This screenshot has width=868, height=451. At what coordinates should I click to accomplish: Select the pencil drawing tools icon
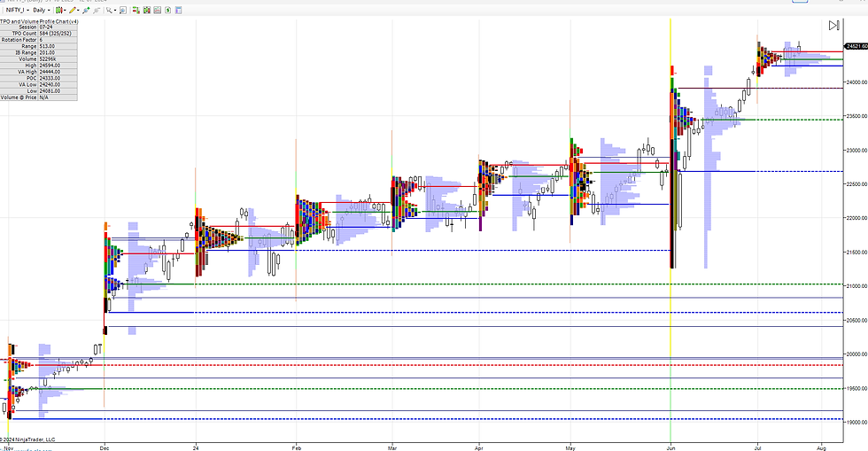(73, 10)
